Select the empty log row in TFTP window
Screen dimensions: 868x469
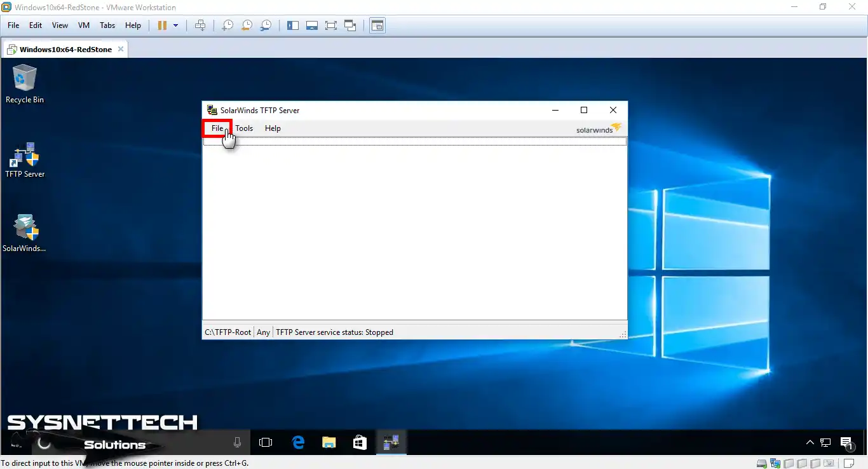tap(415, 142)
